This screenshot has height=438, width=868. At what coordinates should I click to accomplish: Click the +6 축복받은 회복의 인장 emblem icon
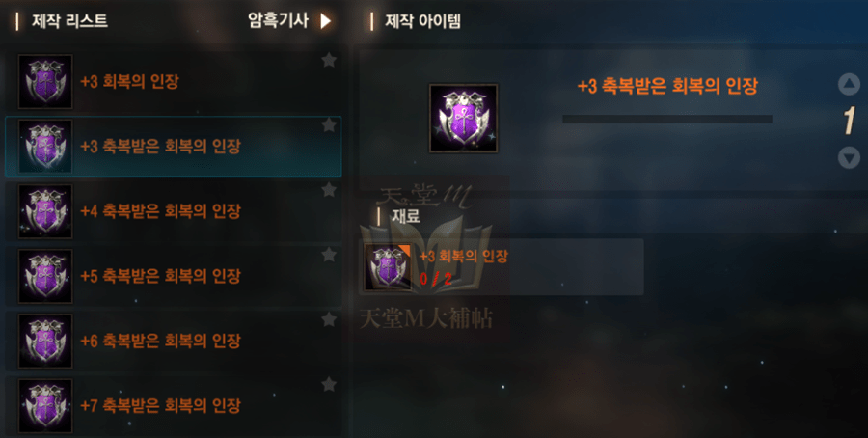click(45, 342)
